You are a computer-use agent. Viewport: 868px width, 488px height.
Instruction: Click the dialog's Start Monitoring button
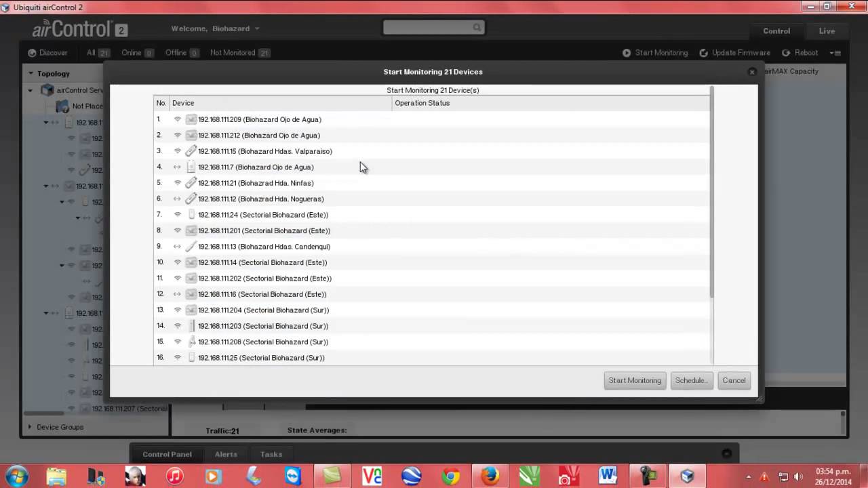pos(635,380)
